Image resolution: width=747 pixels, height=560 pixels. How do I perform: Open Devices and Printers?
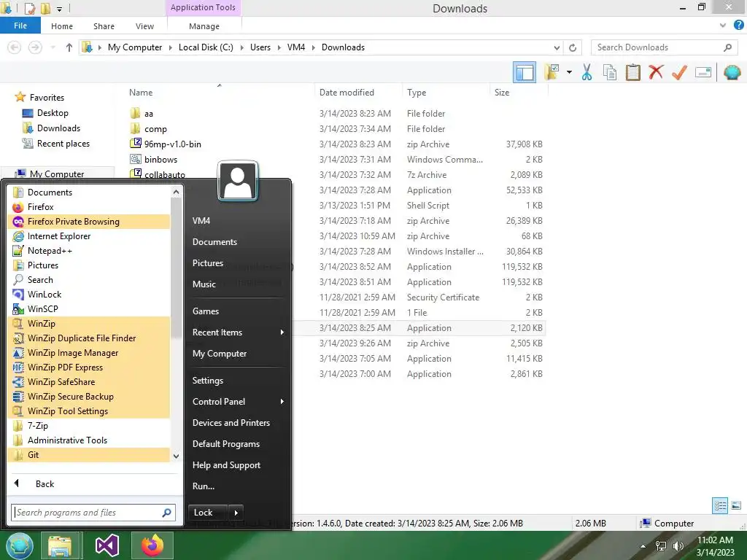pyautogui.click(x=239, y=423)
